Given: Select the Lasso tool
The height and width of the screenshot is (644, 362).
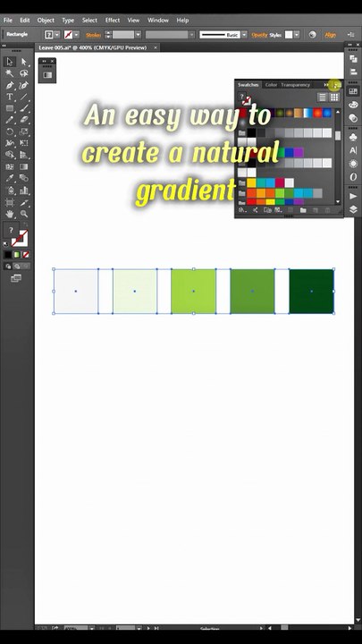Looking at the screenshot, I should 24,73.
